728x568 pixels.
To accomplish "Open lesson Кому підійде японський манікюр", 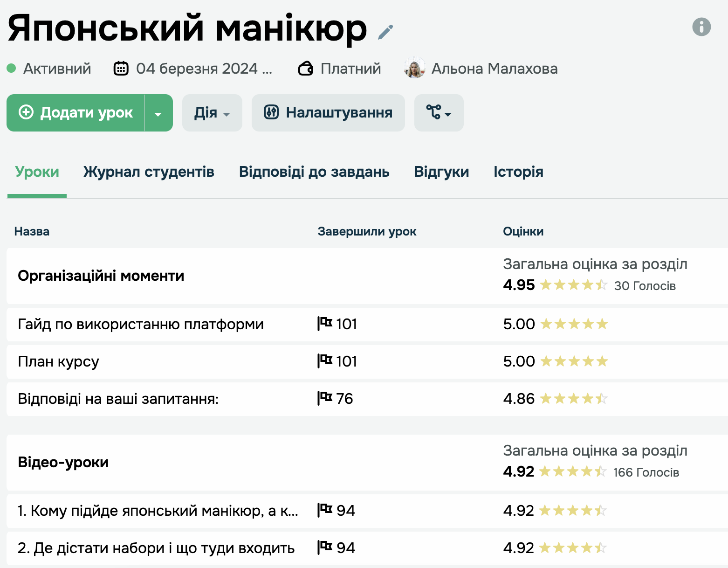I will [x=158, y=511].
